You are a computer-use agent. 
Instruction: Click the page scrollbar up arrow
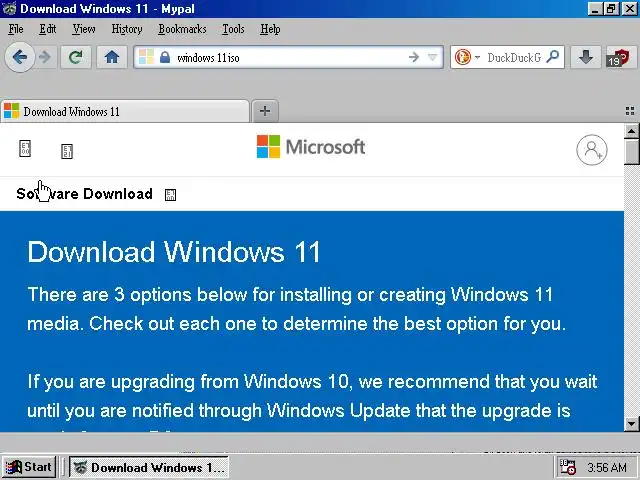click(x=631, y=131)
